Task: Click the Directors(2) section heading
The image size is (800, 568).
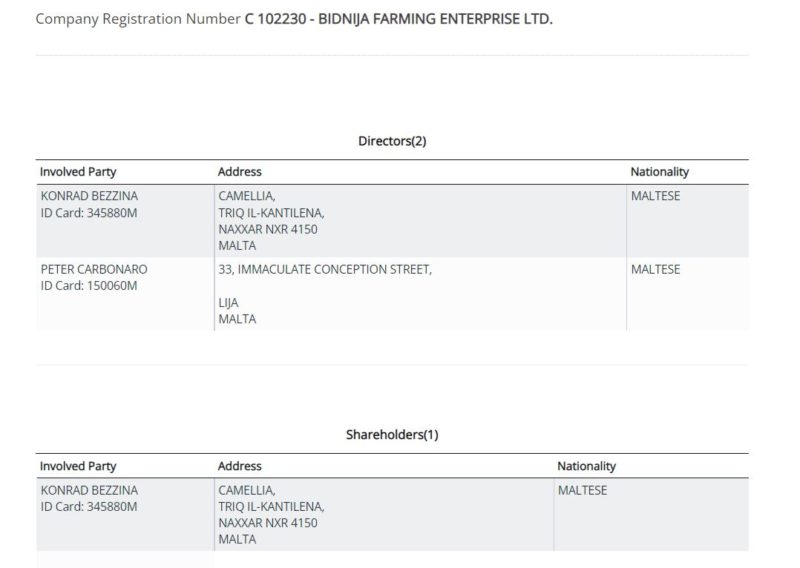Action: 392,141
